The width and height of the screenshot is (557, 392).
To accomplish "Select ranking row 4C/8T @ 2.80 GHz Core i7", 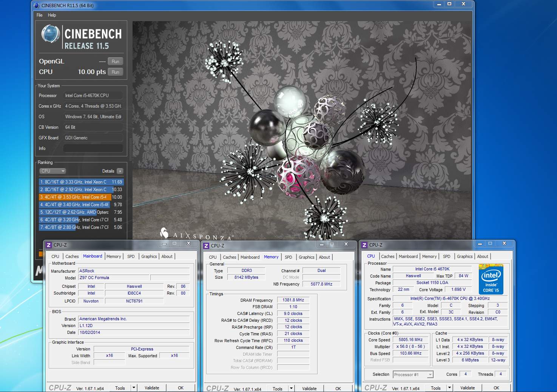I will 81,227.
